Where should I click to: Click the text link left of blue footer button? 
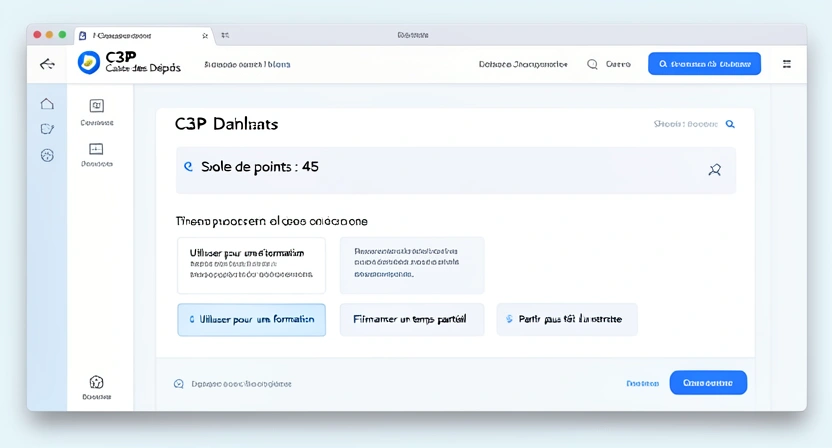pyautogui.click(x=643, y=383)
